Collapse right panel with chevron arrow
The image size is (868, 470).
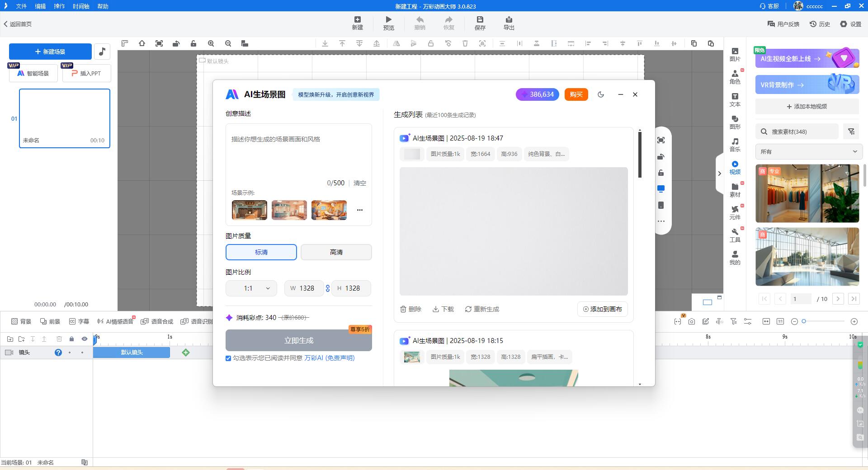click(720, 174)
